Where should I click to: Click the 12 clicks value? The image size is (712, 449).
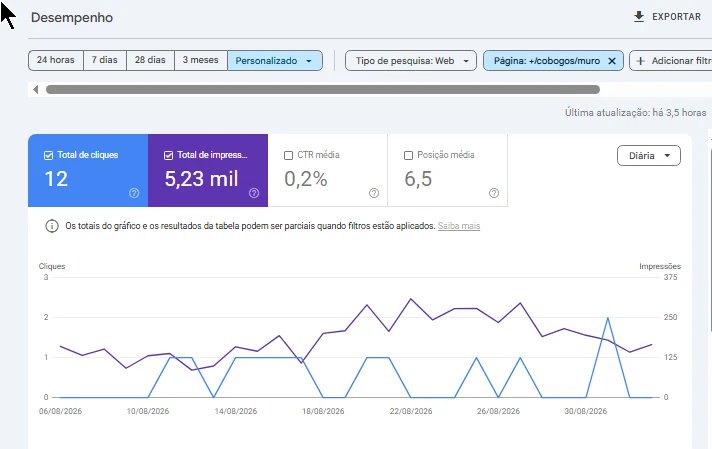tap(56, 179)
